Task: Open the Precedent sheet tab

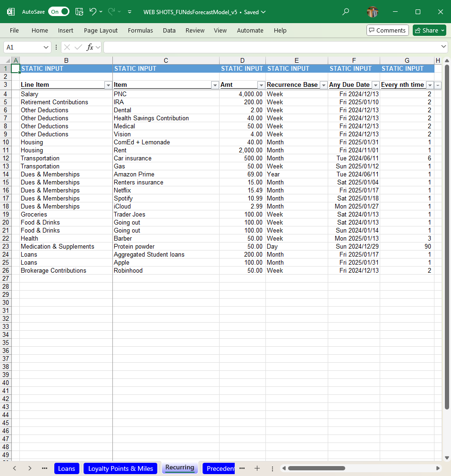Action: pos(219,468)
